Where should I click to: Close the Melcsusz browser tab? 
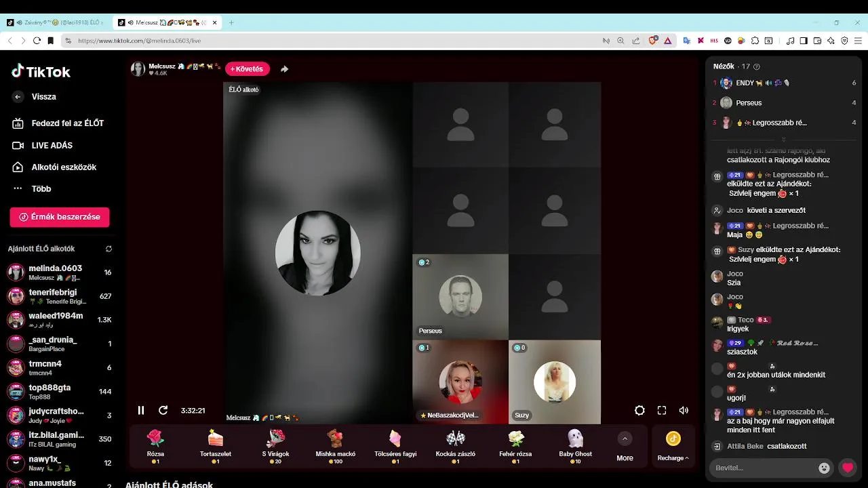(215, 22)
